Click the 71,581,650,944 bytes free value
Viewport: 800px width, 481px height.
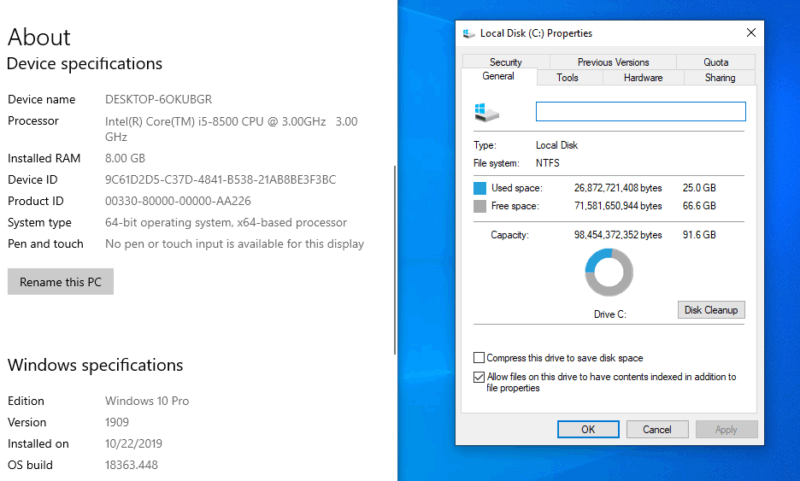[618, 206]
